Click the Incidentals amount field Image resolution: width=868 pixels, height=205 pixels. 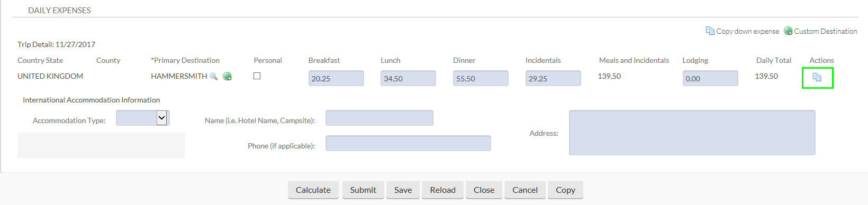pyautogui.click(x=553, y=78)
